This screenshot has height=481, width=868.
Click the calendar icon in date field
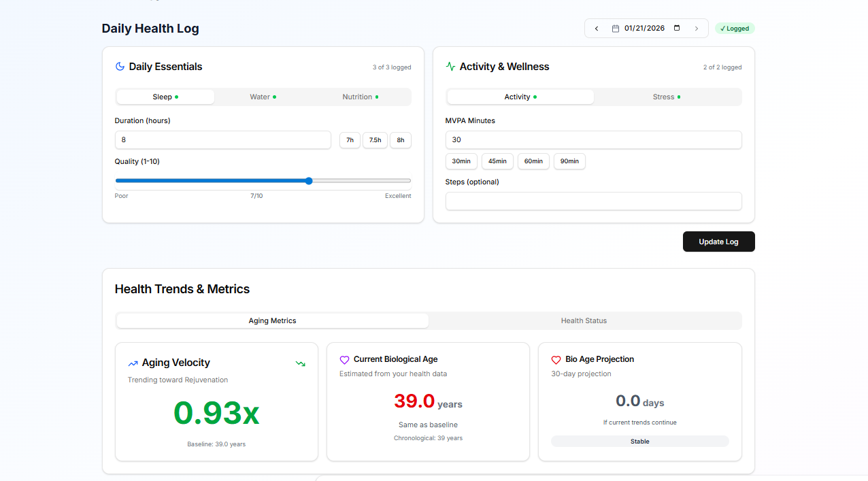[616, 29]
